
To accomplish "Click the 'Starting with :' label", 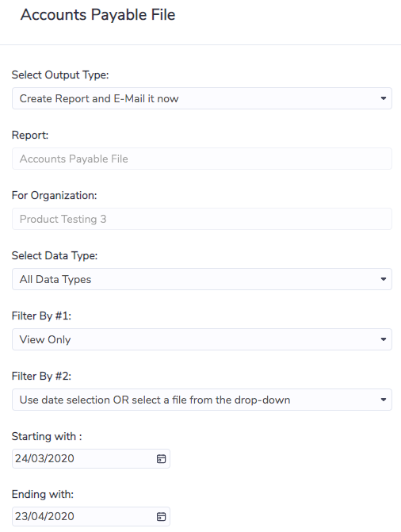I will coord(47,436).
